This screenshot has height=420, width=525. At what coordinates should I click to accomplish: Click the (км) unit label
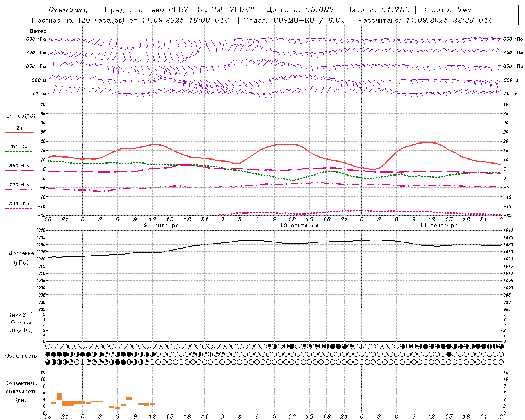pyautogui.click(x=21, y=399)
